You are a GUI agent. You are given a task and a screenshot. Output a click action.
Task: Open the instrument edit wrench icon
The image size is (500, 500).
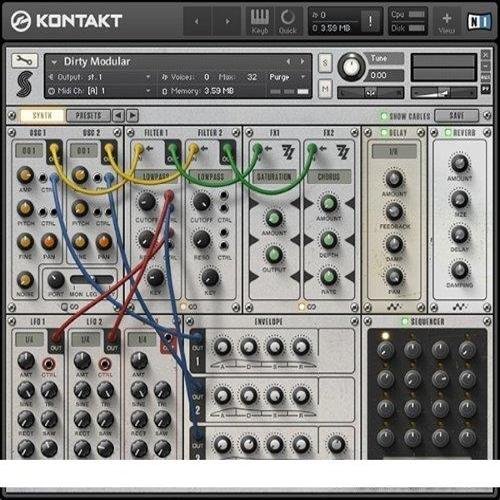[24, 60]
